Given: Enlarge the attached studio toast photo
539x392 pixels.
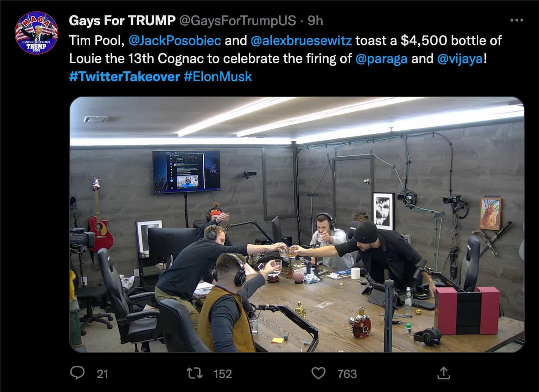Looking at the screenshot, I should point(297,225).
